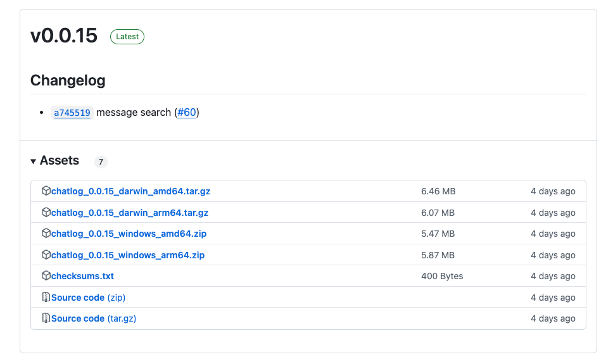Screen dimensions: 613x364
Task: Collapse the Assets section triangle
Action: coord(34,161)
